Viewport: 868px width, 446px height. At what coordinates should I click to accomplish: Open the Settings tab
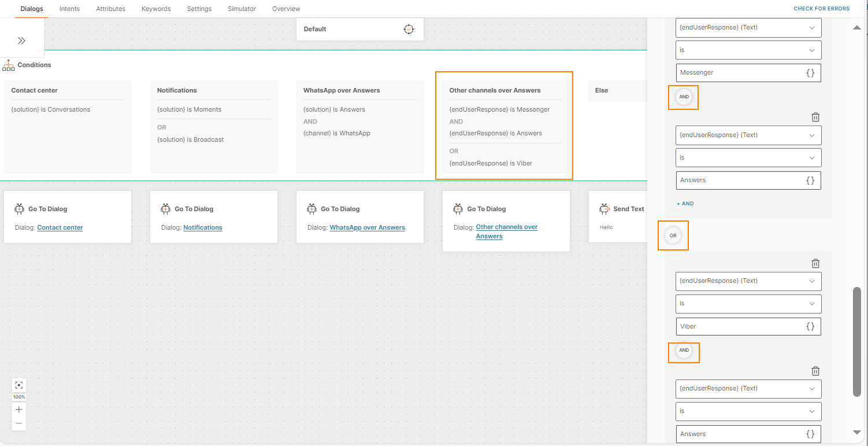point(199,9)
